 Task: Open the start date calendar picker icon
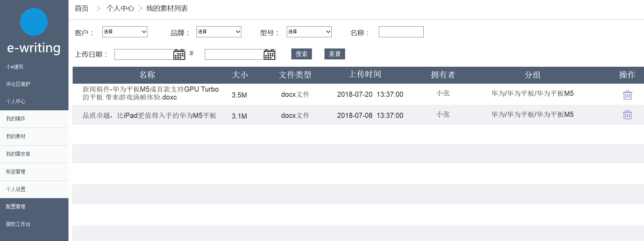(x=179, y=54)
